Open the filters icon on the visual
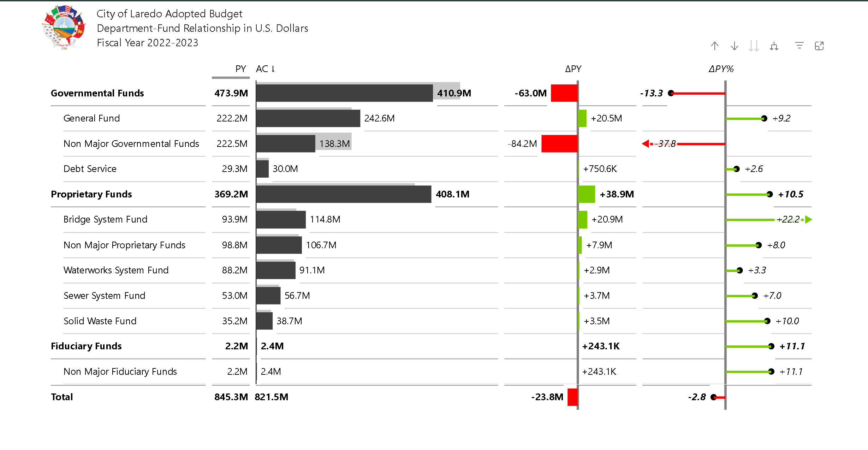868x450 pixels. click(x=799, y=46)
